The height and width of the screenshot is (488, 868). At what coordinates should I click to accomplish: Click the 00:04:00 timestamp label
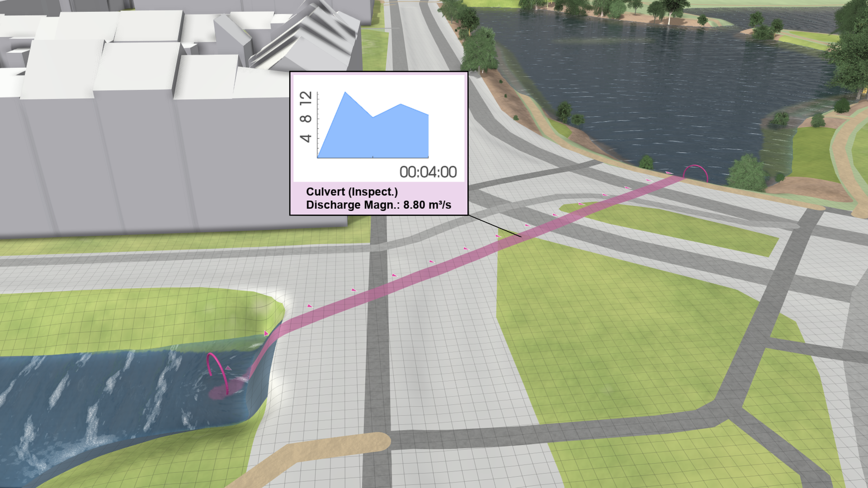428,172
